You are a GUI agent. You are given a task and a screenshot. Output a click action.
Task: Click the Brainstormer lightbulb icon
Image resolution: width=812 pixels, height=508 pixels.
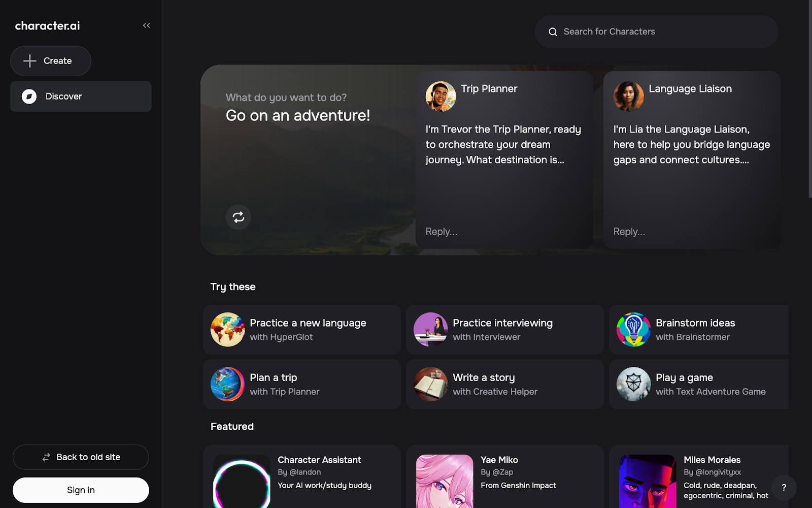(633, 330)
